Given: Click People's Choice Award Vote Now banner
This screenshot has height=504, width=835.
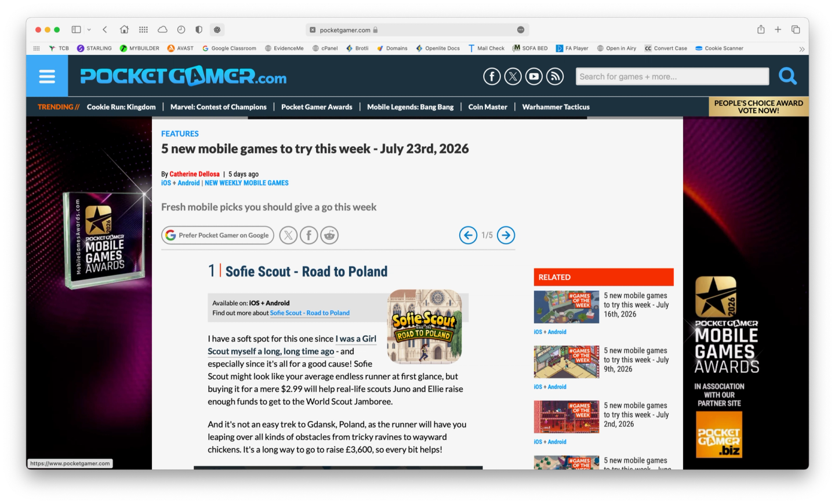Looking at the screenshot, I should pyautogui.click(x=758, y=107).
